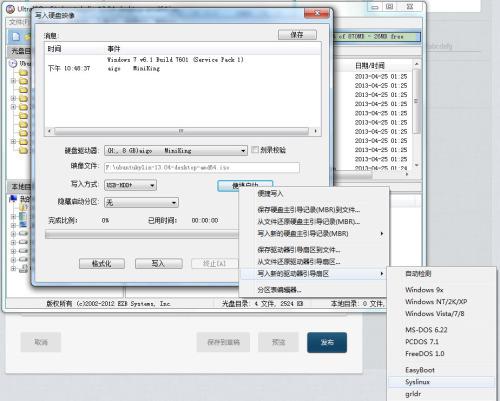This screenshot has height=401, width=500.
Task: Select the My Computer icon in local tree
Action: tap(13, 199)
